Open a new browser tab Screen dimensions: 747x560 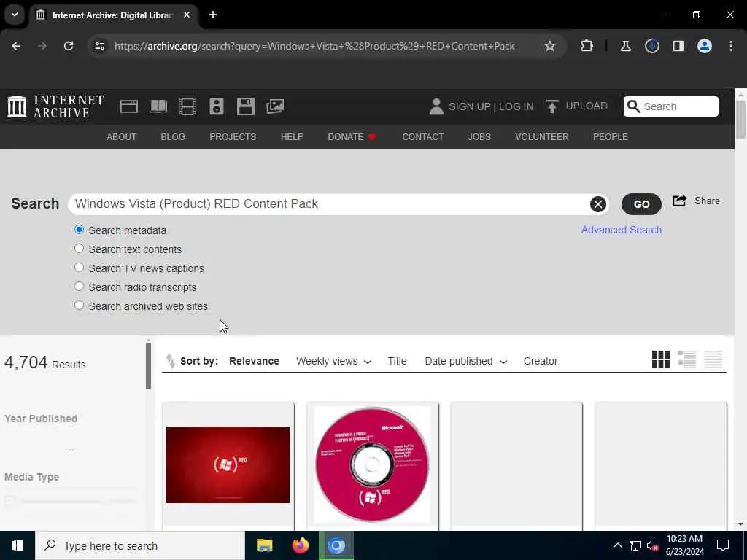(x=213, y=15)
